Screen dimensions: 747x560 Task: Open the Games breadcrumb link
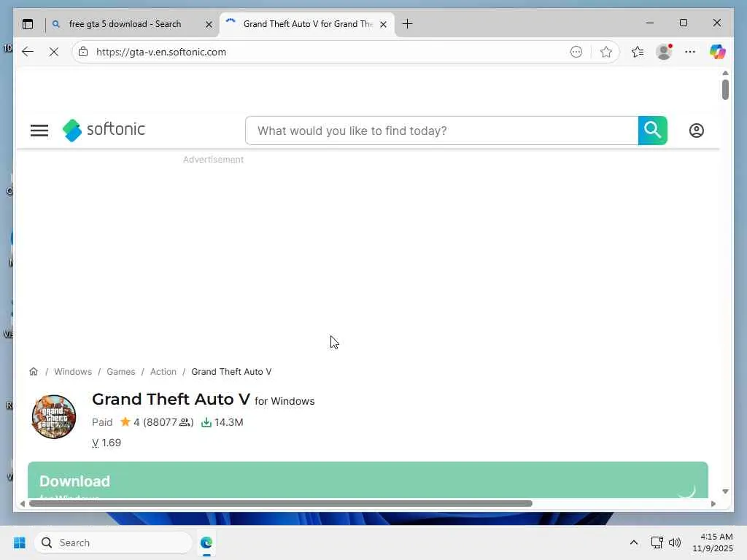120,371
